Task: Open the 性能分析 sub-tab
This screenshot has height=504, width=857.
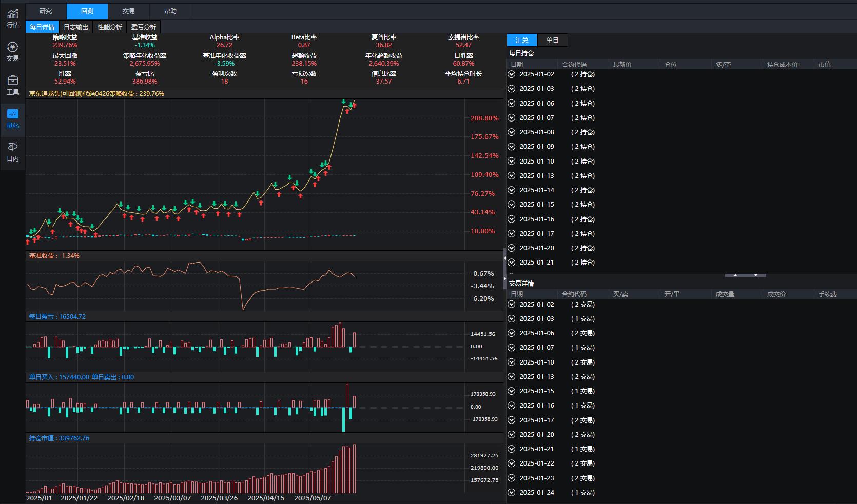Action: (x=110, y=27)
